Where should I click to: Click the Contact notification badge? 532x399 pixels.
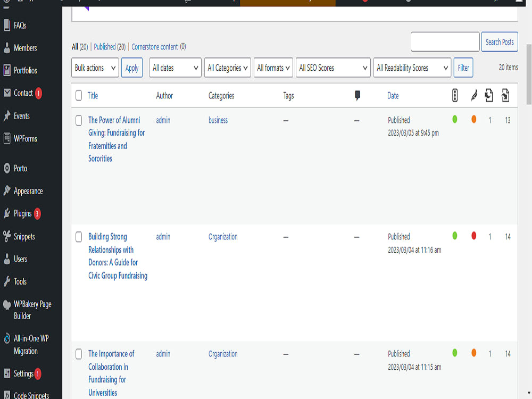tap(38, 93)
